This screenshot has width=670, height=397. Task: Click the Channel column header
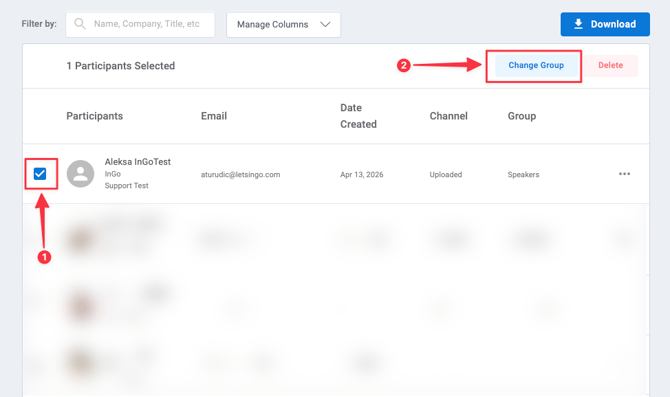(x=448, y=116)
